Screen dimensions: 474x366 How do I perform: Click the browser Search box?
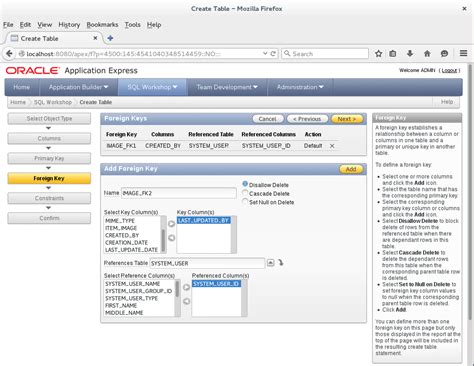(x=325, y=53)
